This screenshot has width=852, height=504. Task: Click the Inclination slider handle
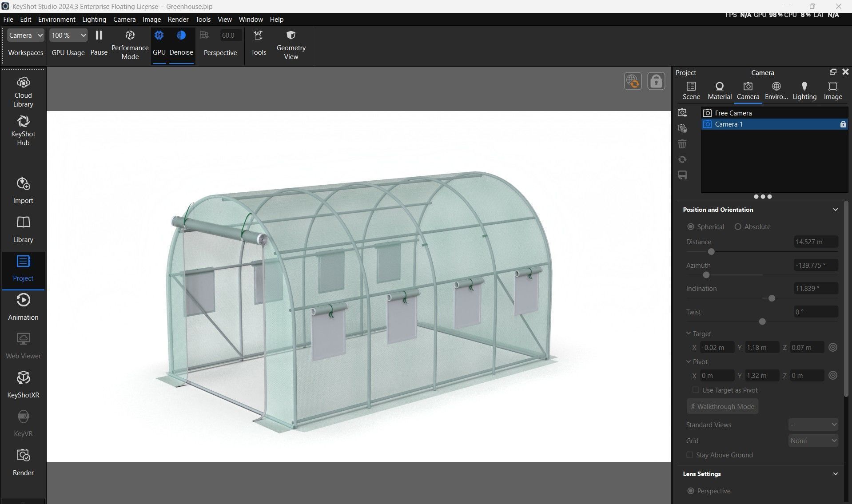[772, 298]
